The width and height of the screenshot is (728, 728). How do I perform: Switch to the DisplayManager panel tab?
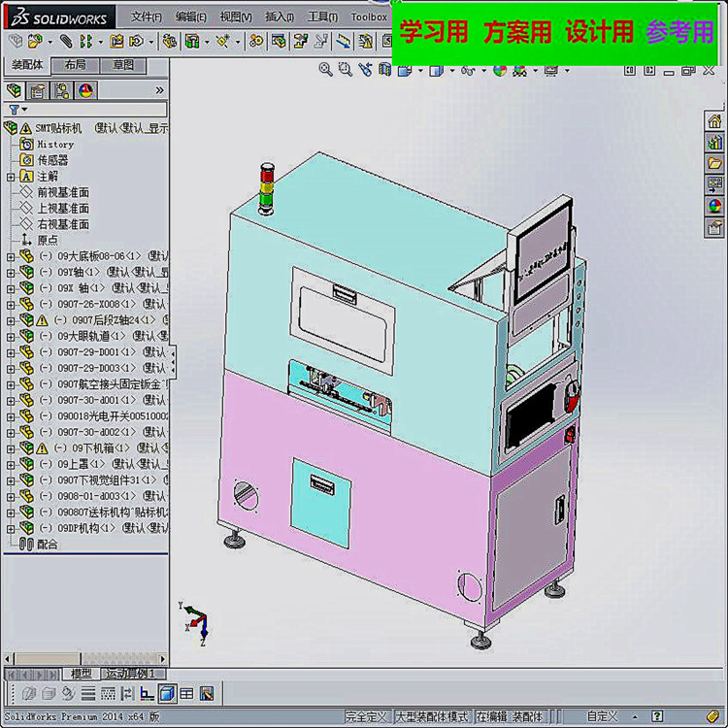[85, 90]
